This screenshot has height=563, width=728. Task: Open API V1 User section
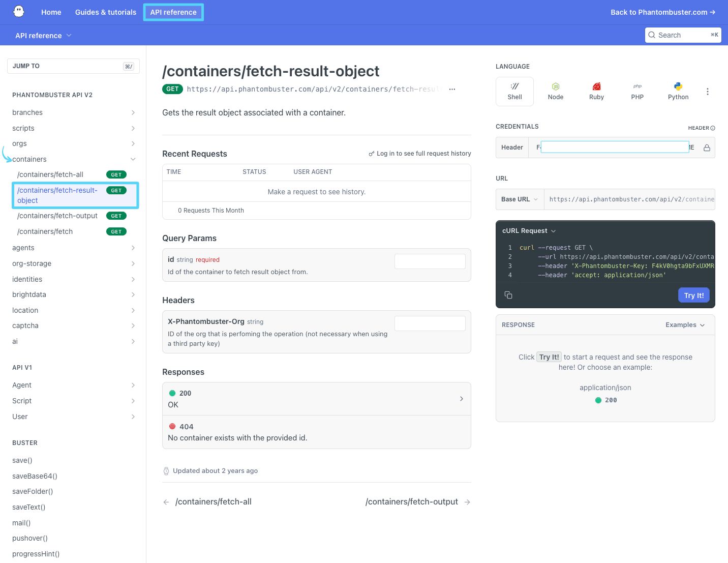pos(74,417)
